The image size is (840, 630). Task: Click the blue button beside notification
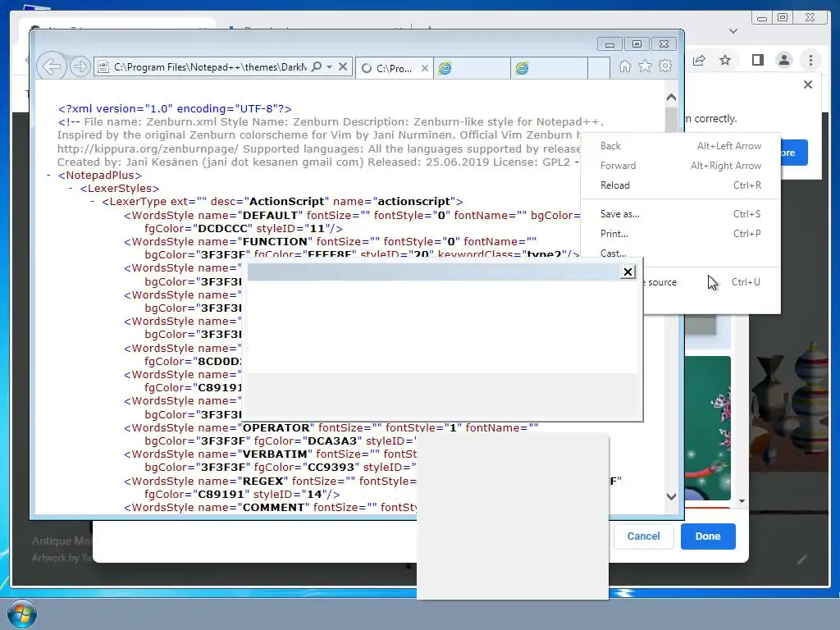click(x=794, y=153)
